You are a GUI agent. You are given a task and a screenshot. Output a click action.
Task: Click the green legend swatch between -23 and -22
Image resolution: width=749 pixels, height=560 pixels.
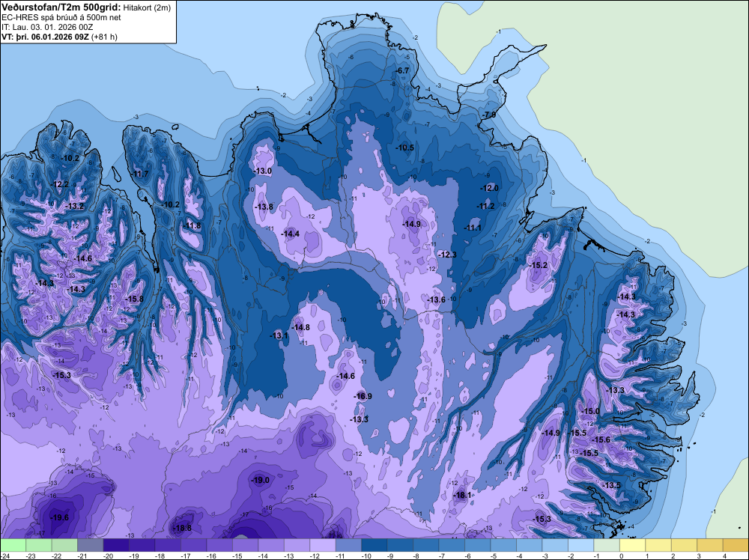pos(39,546)
